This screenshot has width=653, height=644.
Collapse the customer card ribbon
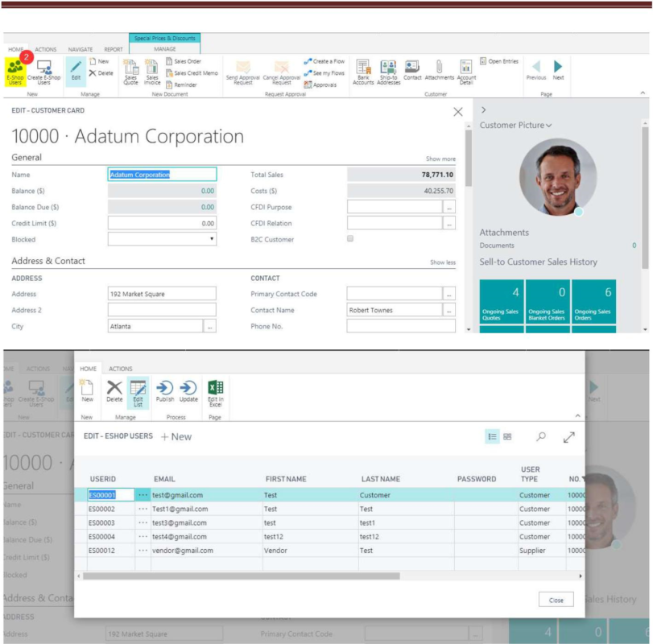pyautogui.click(x=643, y=93)
